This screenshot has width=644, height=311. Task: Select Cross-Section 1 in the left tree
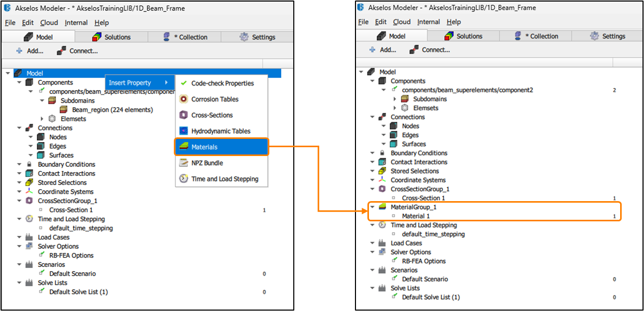click(x=71, y=210)
